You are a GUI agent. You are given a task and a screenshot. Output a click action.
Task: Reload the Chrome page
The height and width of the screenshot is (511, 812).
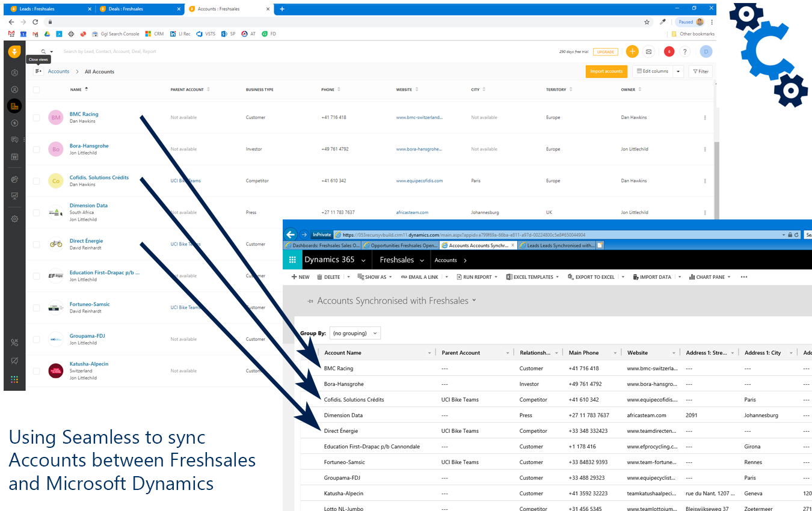(x=35, y=22)
